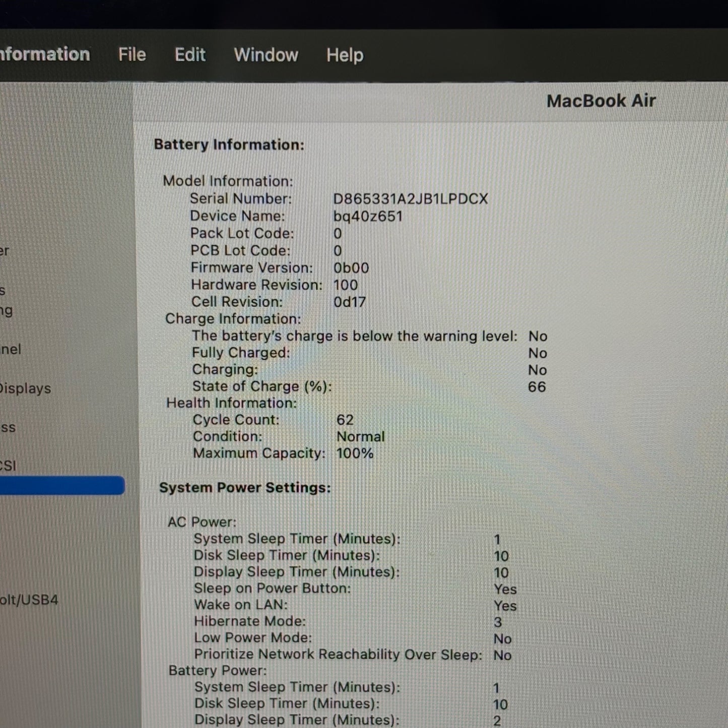The width and height of the screenshot is (728, 728).
Task: Click the Low Power Mode value No
Action: 503,639
